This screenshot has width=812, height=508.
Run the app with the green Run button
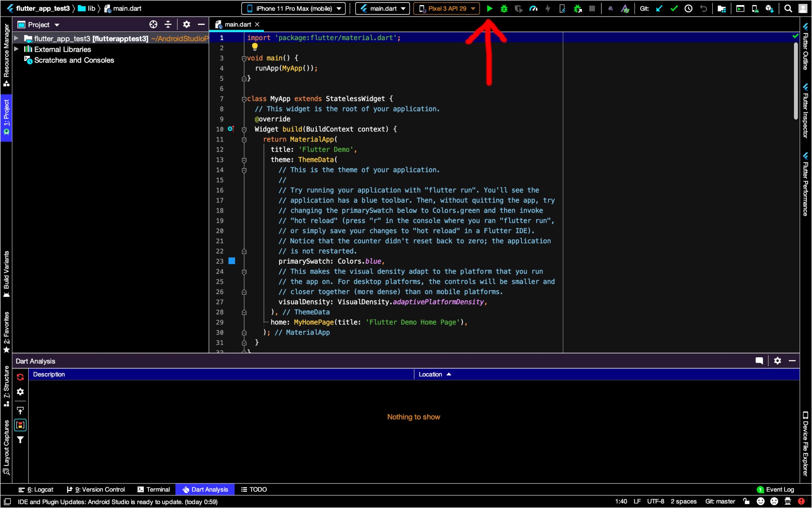click(489, 8)
